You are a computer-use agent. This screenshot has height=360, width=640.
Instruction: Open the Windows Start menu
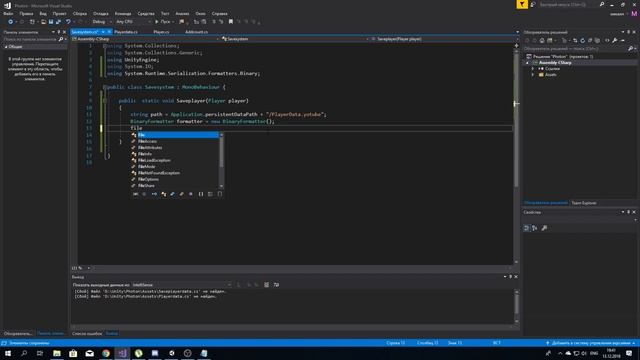8,353
